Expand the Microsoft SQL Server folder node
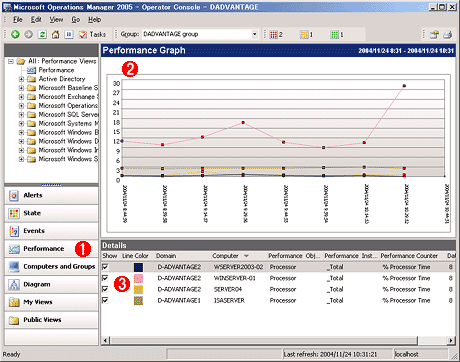460x362 pixels. pyautogui.click(x=21, y=115)
